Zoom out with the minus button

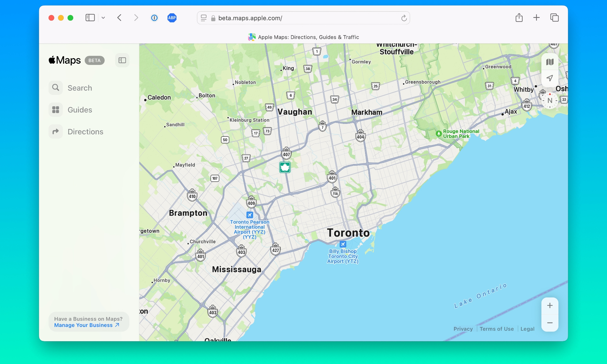click(x=550, y=323)
